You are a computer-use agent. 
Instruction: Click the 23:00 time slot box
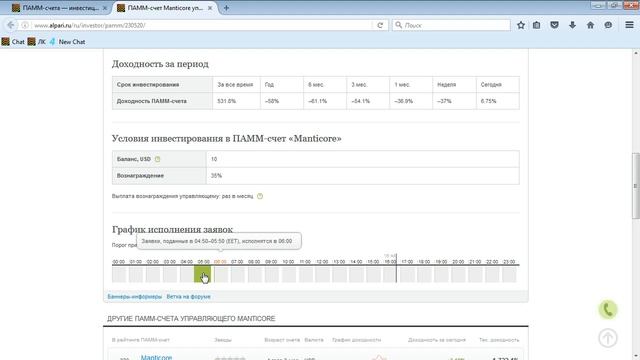(x=509, y=274)
